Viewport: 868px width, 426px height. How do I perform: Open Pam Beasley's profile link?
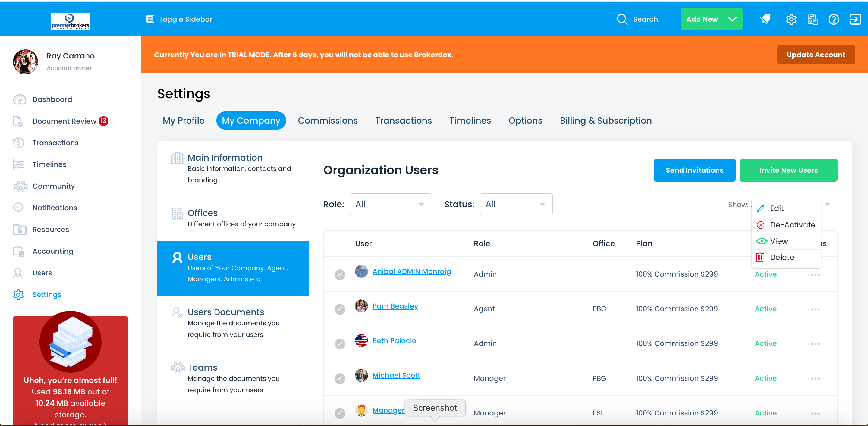(395, 306)
